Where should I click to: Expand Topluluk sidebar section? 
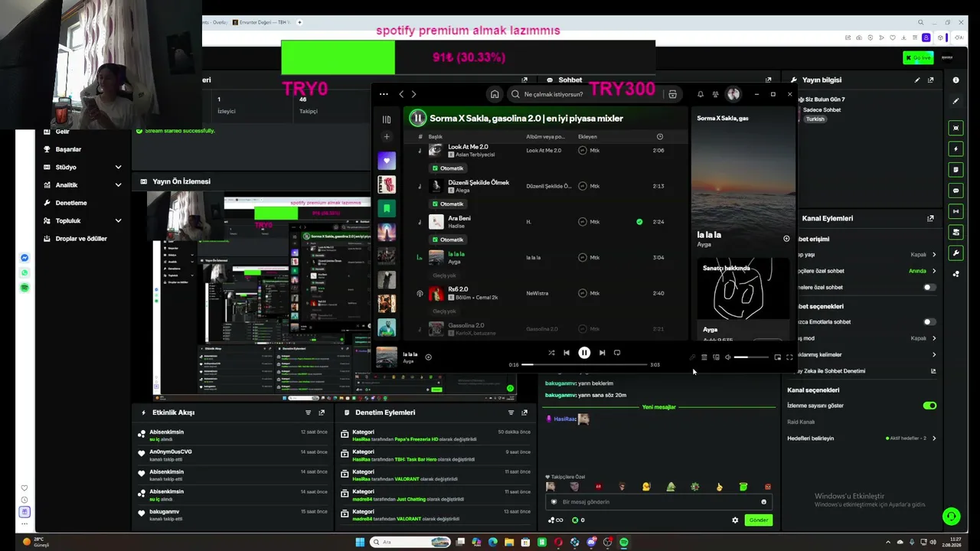pos(118,221)
